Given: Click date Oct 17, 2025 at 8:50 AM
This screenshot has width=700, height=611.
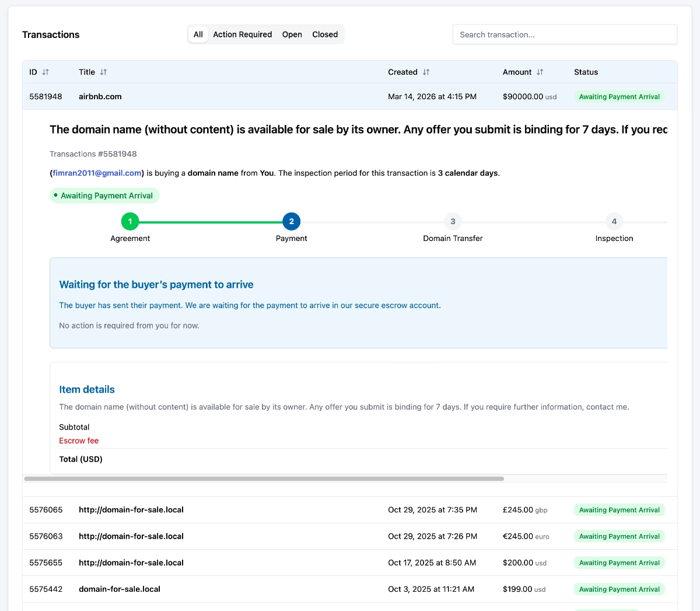Looking at the screenshot, I should 432,563.
